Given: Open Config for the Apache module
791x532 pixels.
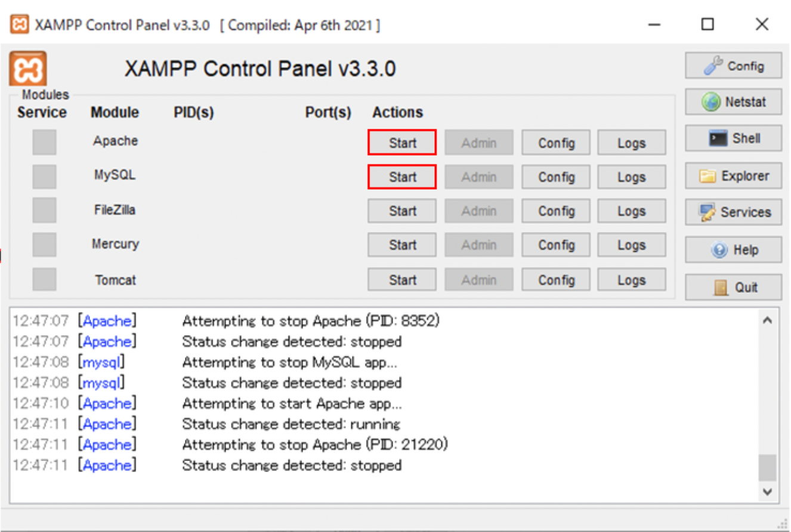Looking at the screenshot, I should pos(556,143).
